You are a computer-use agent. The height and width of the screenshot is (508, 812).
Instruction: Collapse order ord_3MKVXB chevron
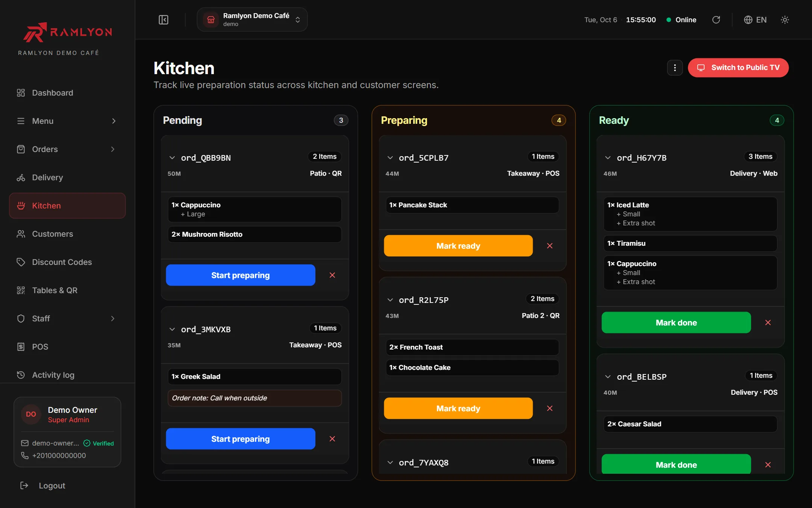[172, 329]
